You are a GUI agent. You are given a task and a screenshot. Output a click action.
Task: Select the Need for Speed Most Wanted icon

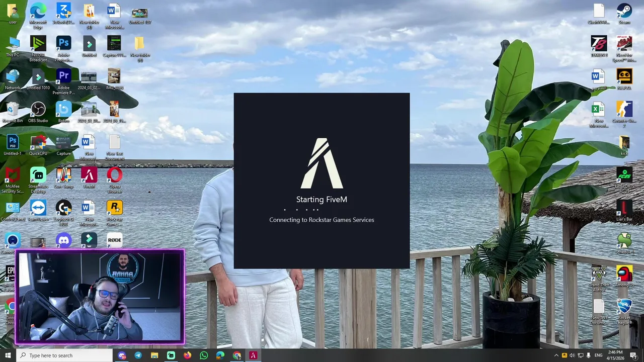pos(624,49)
